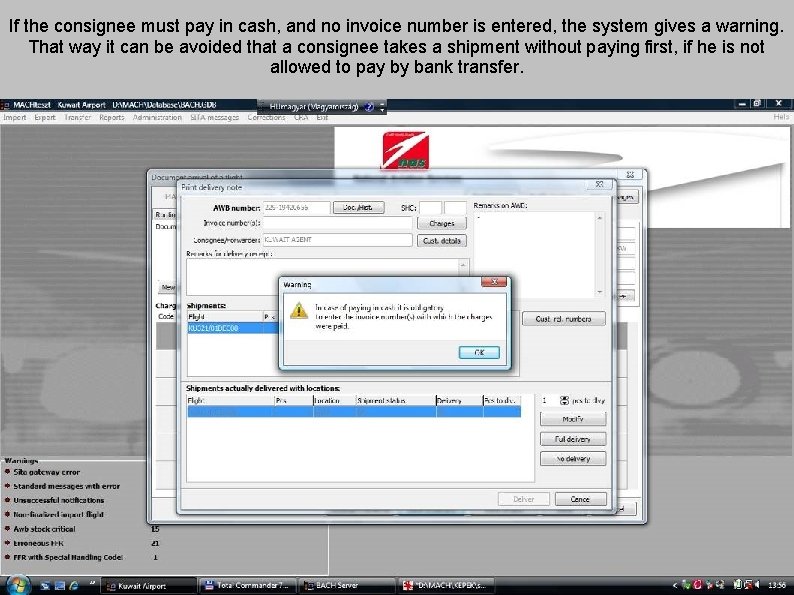The height and width of the screenshot is (595, 794).
Task: Choose Full delivery
Action: tap(573, 439)
